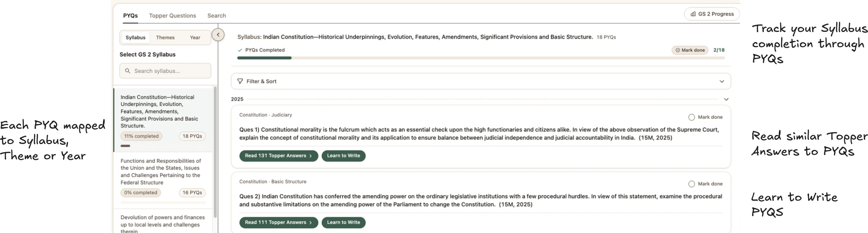Select Devolution of powers and finances item
This screenshot has height=233, width=868.
pos(163,221)
